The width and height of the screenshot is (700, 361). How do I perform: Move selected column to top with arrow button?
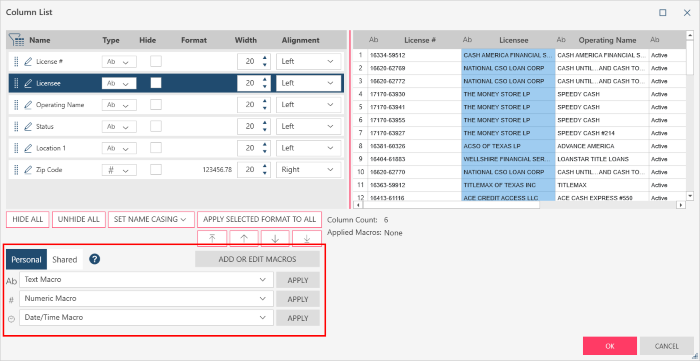click(212, 238)
